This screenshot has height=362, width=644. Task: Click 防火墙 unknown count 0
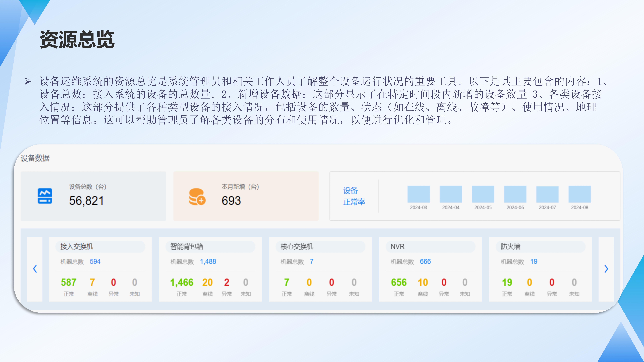coord(574,282)
